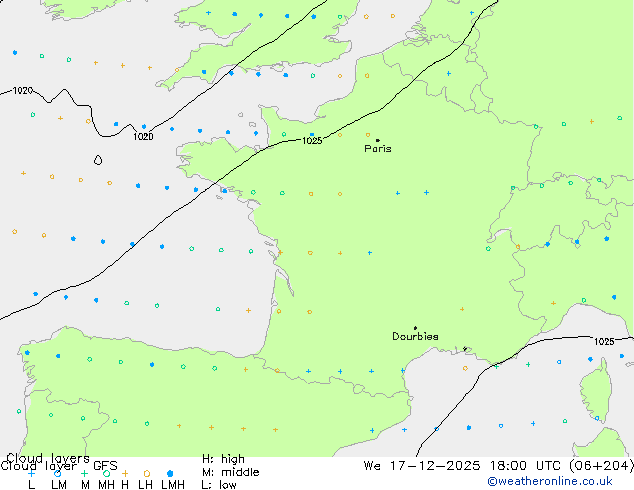Click the filled blue dot for LMH clouds
Screen dimensions: 634x490
tap(170, 473)
